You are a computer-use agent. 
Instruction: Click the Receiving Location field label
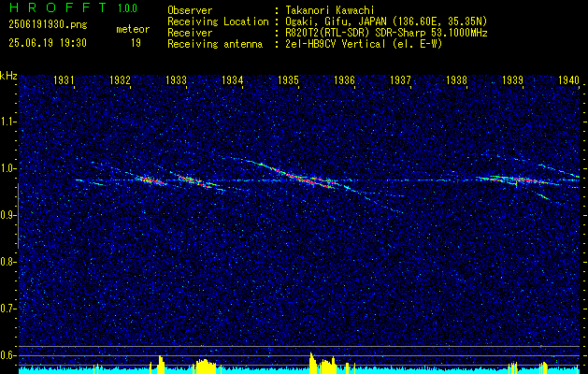(218, 22)
